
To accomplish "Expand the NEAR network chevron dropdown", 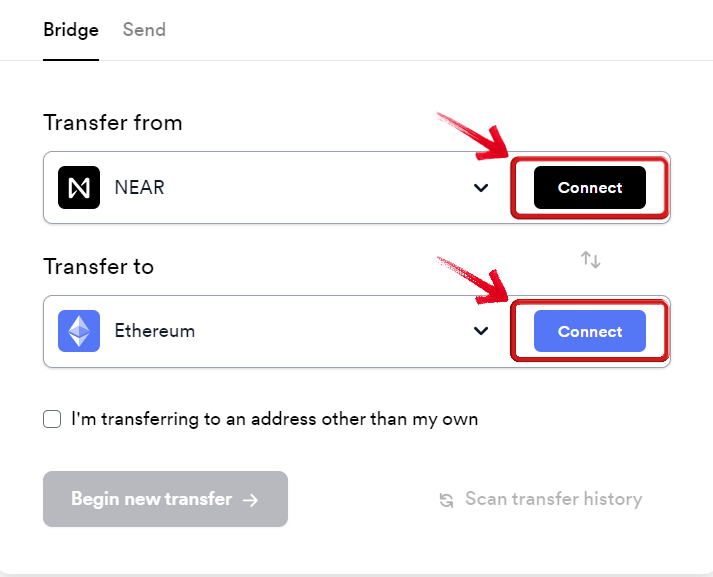I will (x=481, y=187).
